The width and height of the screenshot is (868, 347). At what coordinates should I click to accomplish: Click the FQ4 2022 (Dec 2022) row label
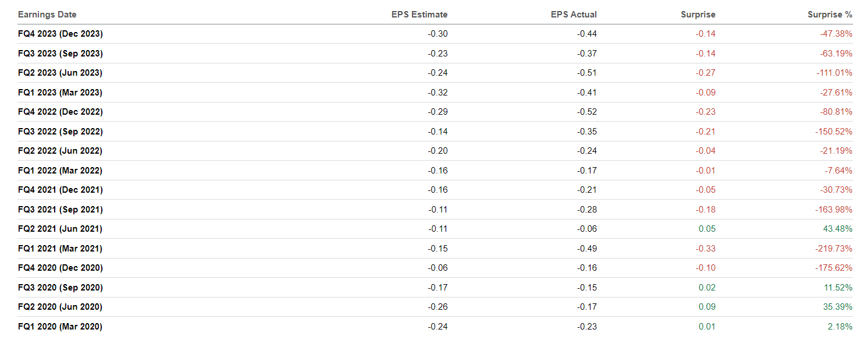coord(61,112)
